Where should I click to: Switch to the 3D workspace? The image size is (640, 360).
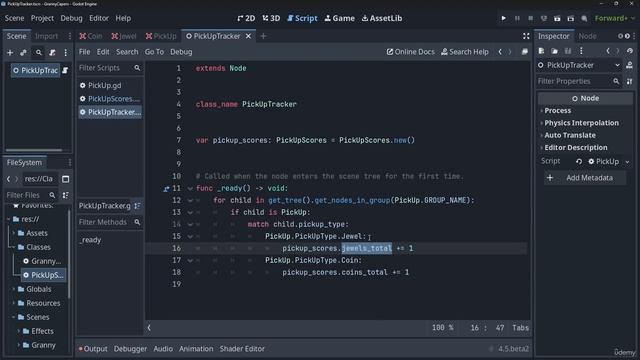[271, 18]
